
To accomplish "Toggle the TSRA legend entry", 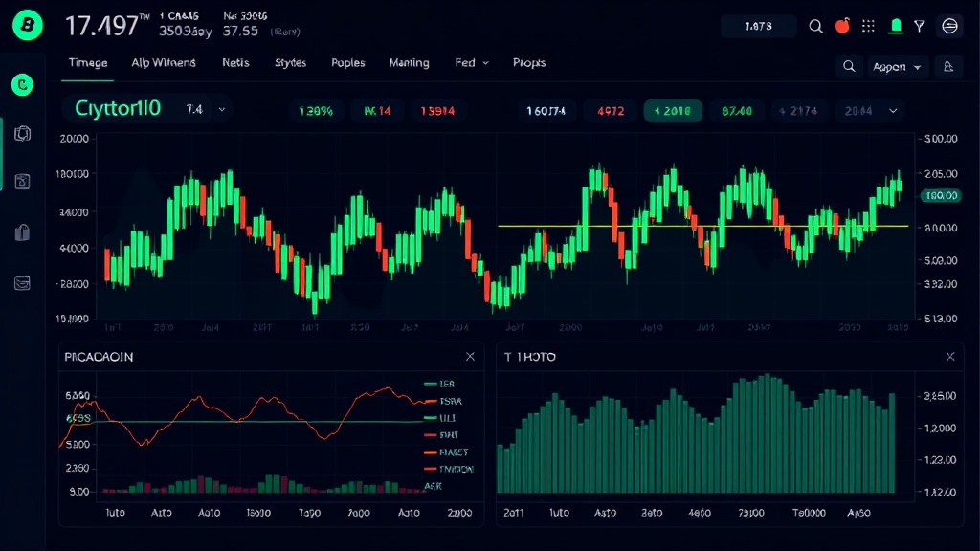I will tap(442, 401).
